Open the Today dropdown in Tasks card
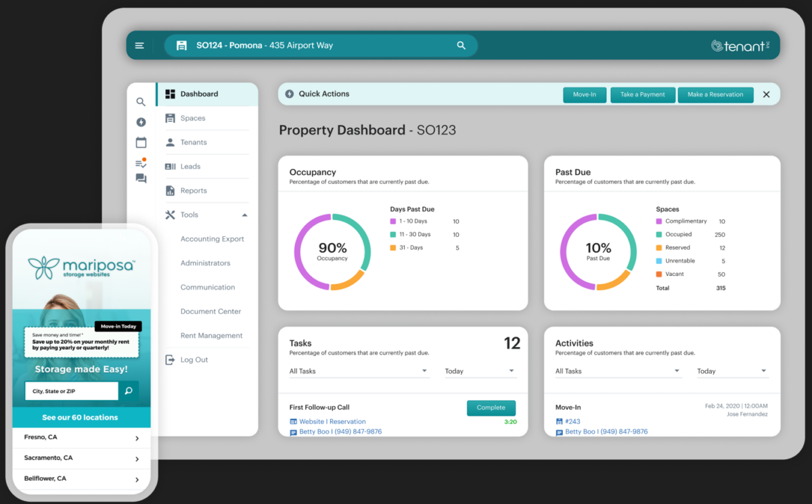Viewport: 812px width, 504px height. (x=480, y=371)
